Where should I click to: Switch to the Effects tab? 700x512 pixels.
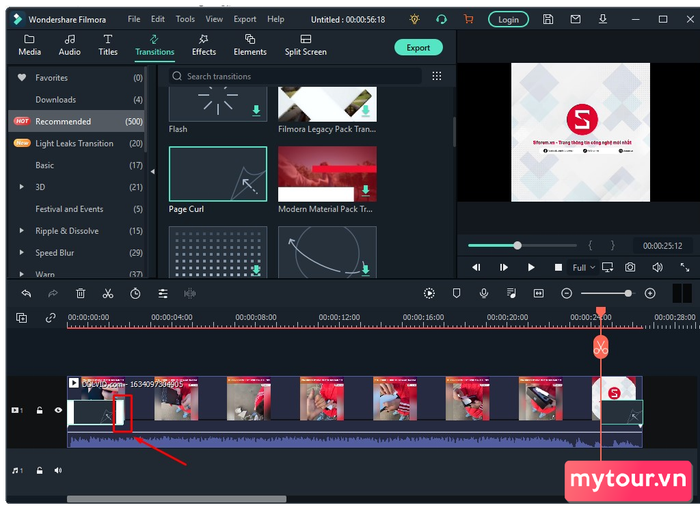click(204, 45)
